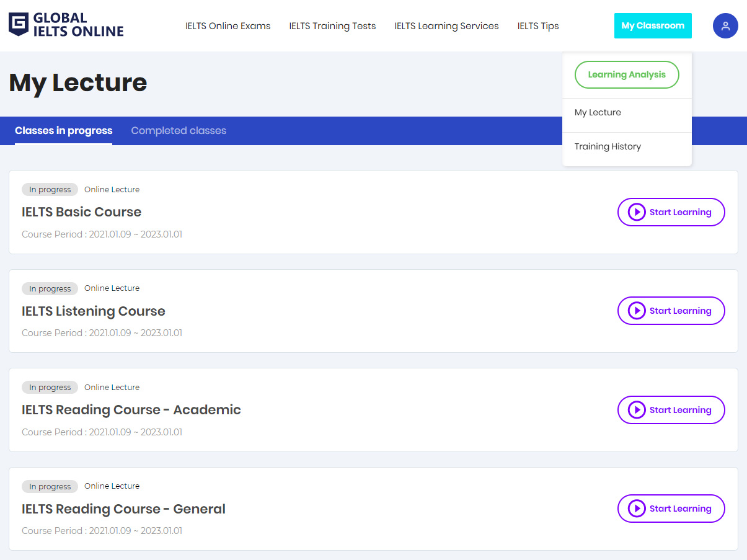This screenshot has height=560, width=747.
Task: Click the IELTS Basic Course title
Action: pos(81,212)
